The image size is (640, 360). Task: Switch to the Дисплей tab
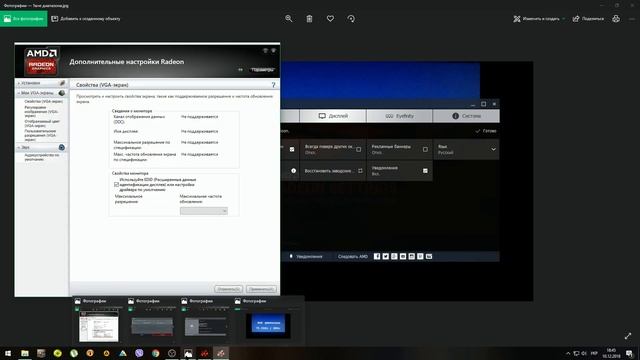click(333, 116)
